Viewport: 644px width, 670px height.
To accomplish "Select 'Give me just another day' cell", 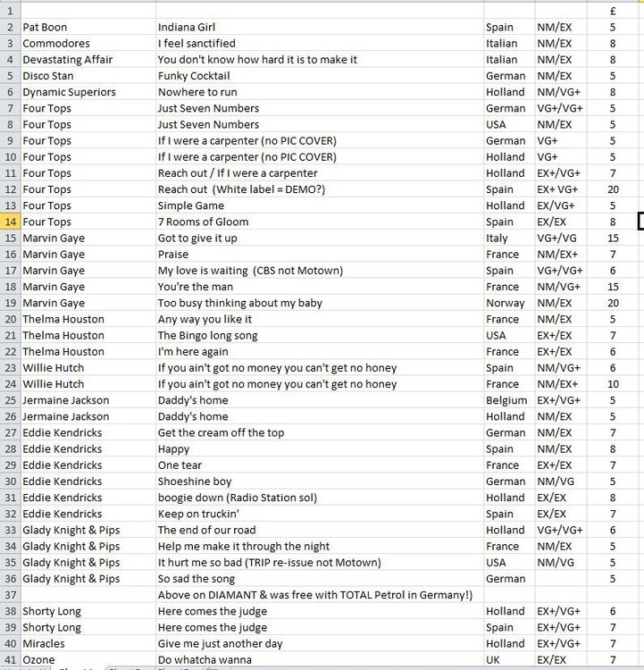I will [x=320, y=643].
